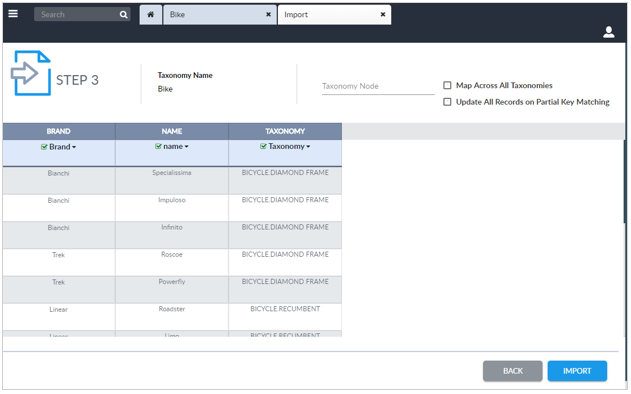Click BICYCLE.RECUMBENT in the Roadster row
Viewport: 631px width, 394px height.
[285, 309]
